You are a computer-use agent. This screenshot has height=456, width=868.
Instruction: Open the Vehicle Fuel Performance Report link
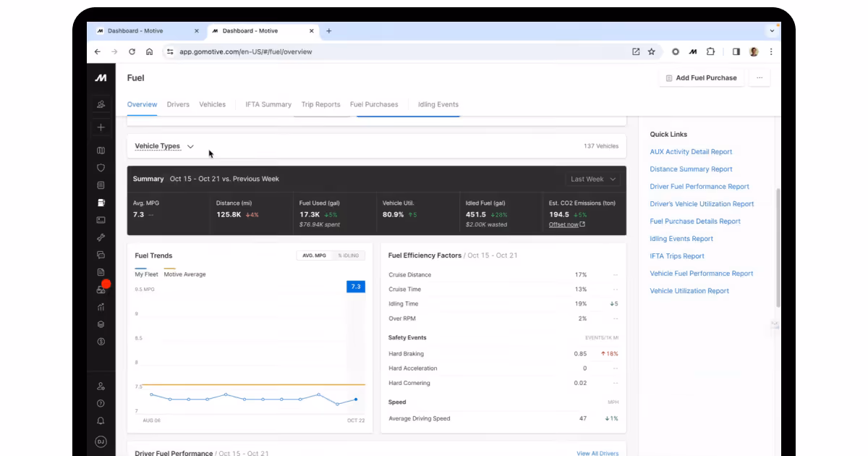pyautogui.click(x=702, y=274)
